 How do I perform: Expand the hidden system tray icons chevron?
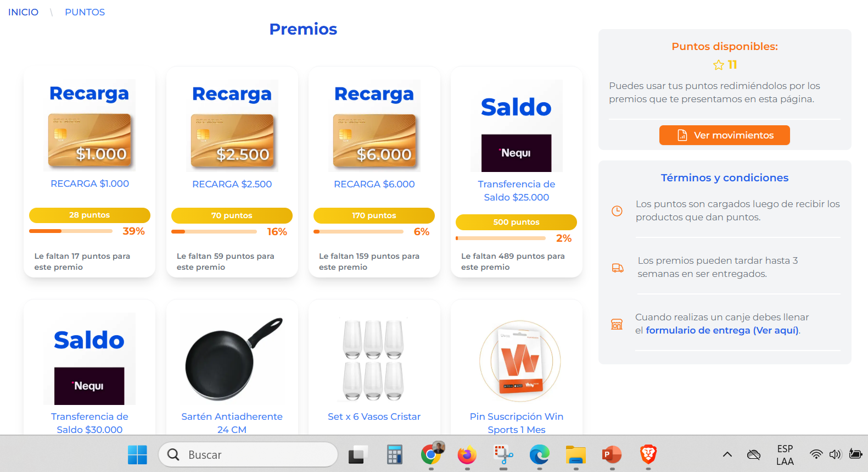click(x=727, y=454)
